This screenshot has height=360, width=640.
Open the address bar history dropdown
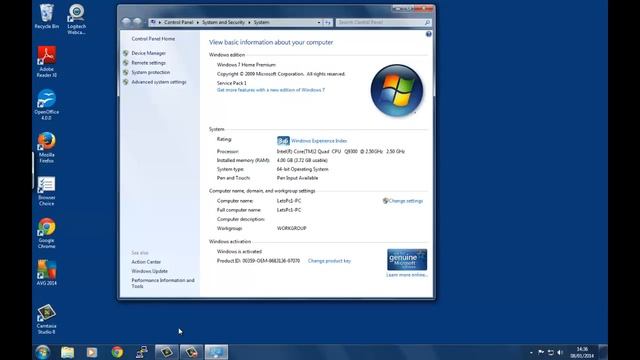click(319, 22)
